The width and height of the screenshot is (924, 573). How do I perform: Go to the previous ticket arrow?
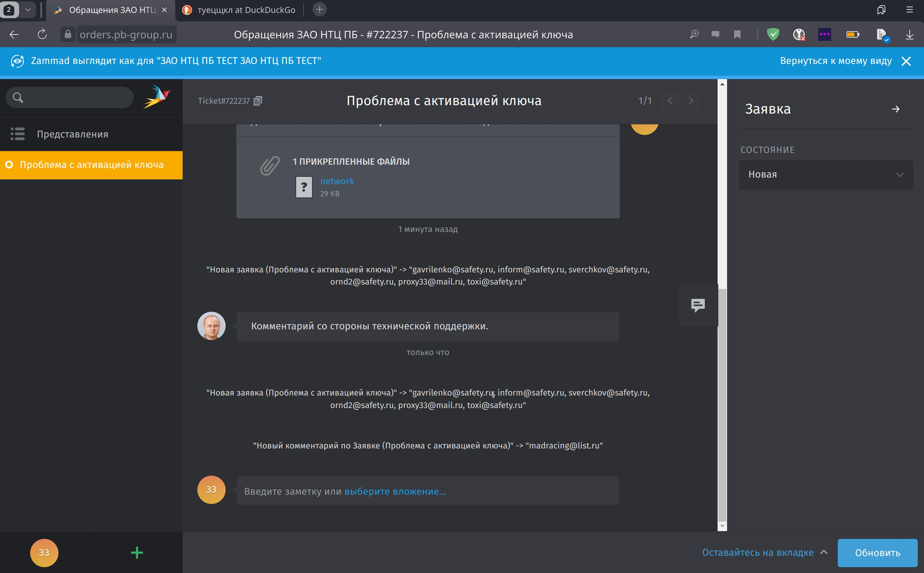tap(670, 100)
